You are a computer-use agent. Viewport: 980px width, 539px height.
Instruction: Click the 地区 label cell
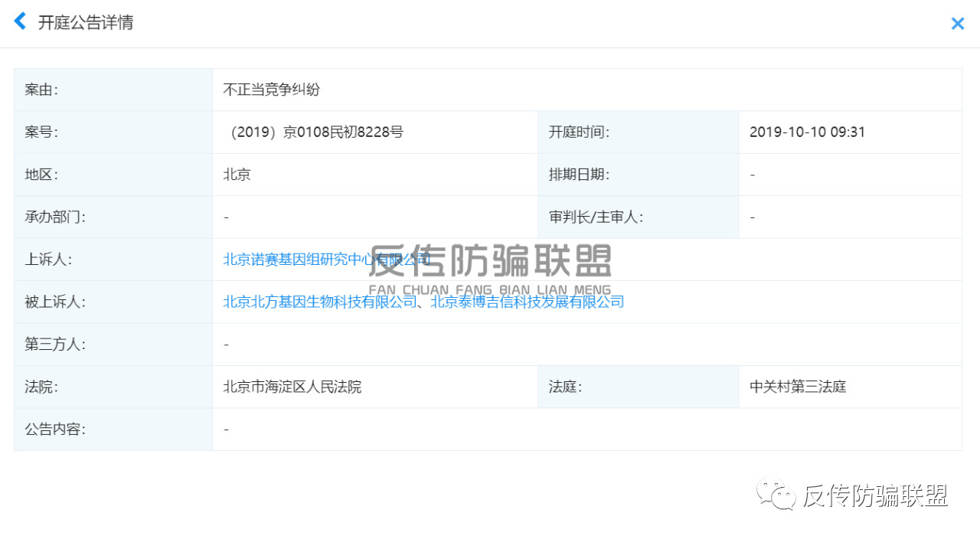[x=113, y=175]
